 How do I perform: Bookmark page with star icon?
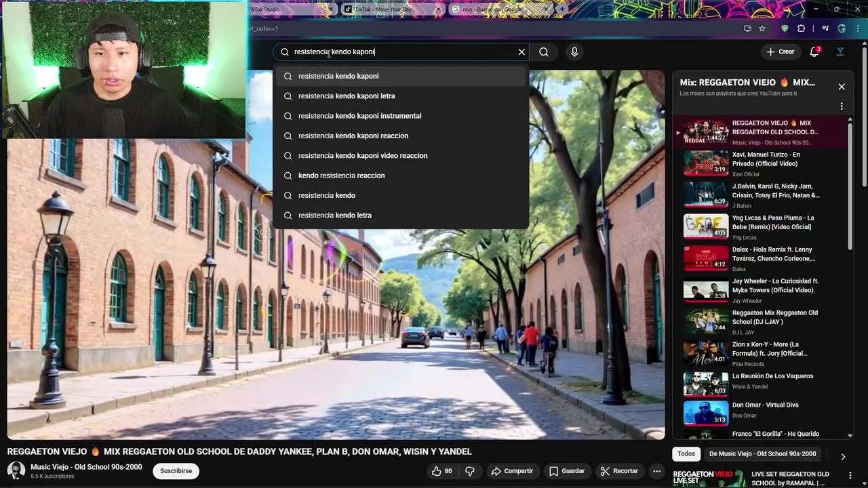pyautogui.click(x=762, y=28)
